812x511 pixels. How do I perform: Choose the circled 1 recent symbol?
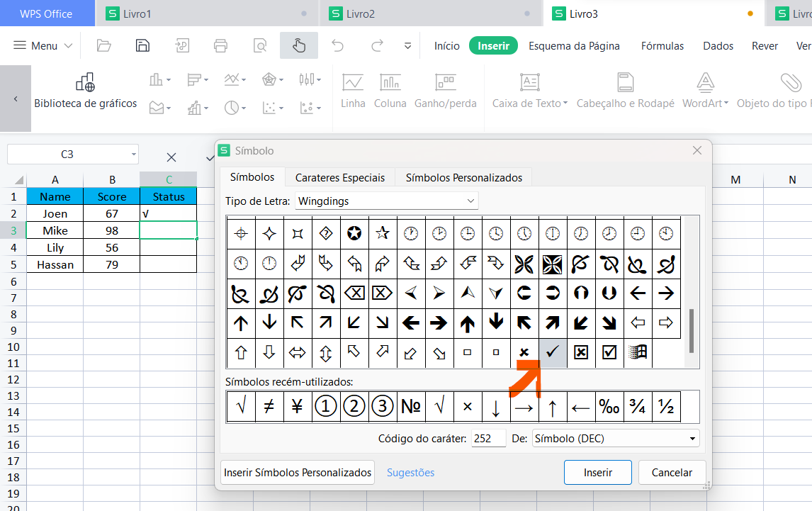(x=326, y=406)
